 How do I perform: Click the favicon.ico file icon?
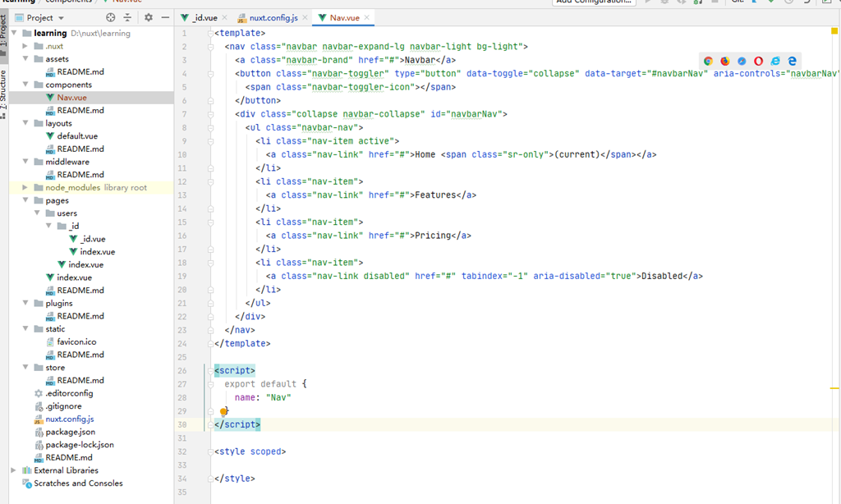50,342
